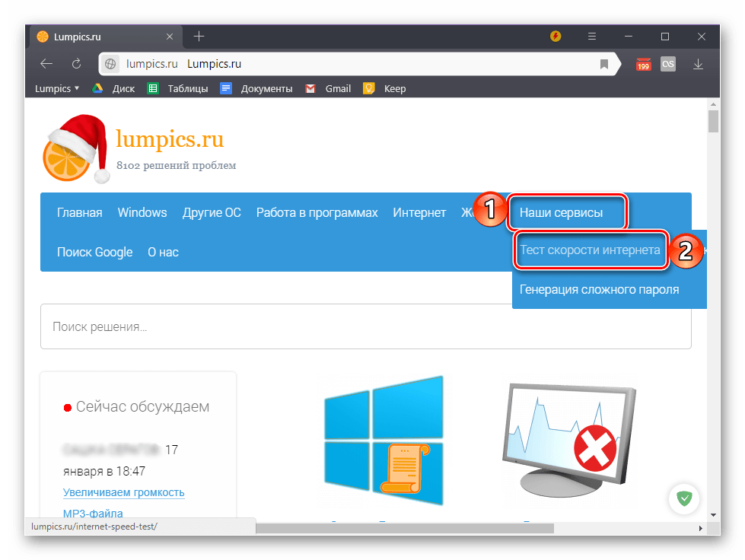Select Тест скорости интернета from menu
745x560 pixels.
tap(590, 250)
